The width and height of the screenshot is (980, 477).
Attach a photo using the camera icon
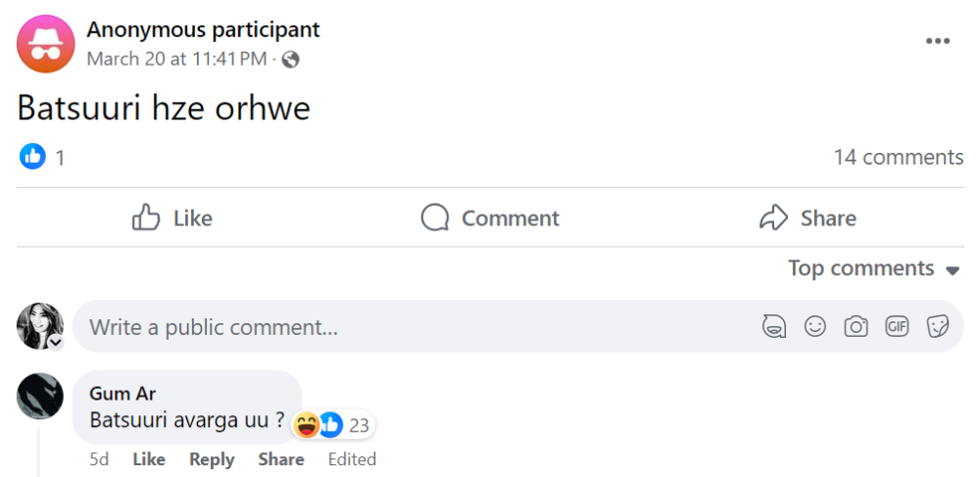[x=857, y=327]
